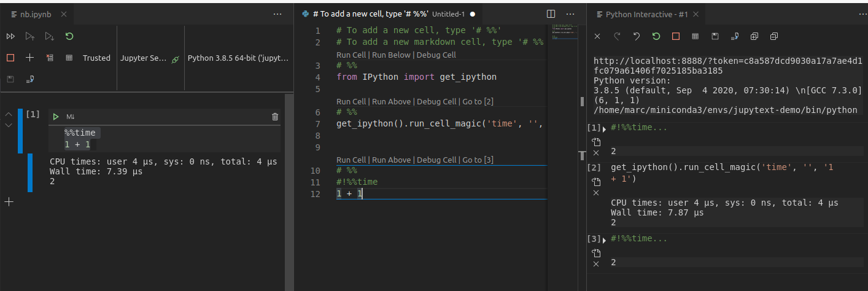Place cursor in %%time cell code input
Screen dimensions: 868x291
coord(165,138)
